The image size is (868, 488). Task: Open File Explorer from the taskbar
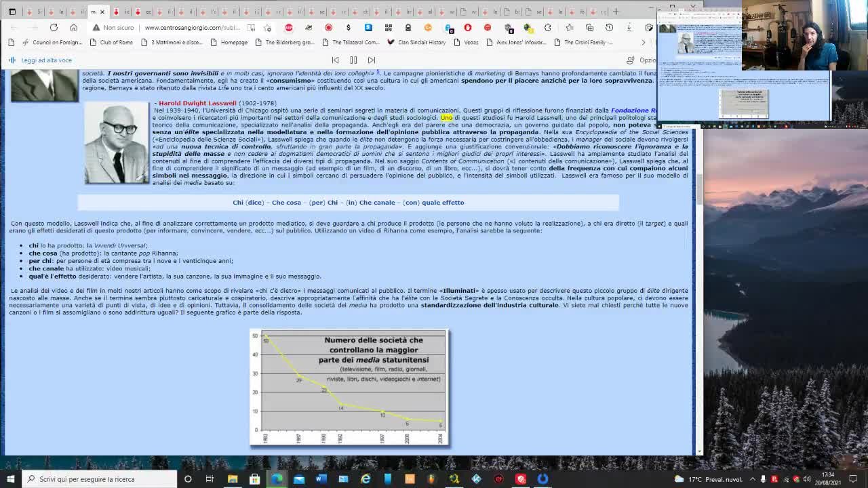[233, 479]
